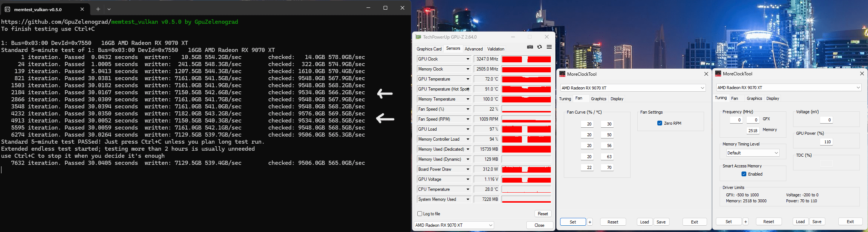This screenshot has height=232, width=868.
Task: Click the TechPowerUp GPU-Z title bar app icon
Action: click(x=418, y=37)
